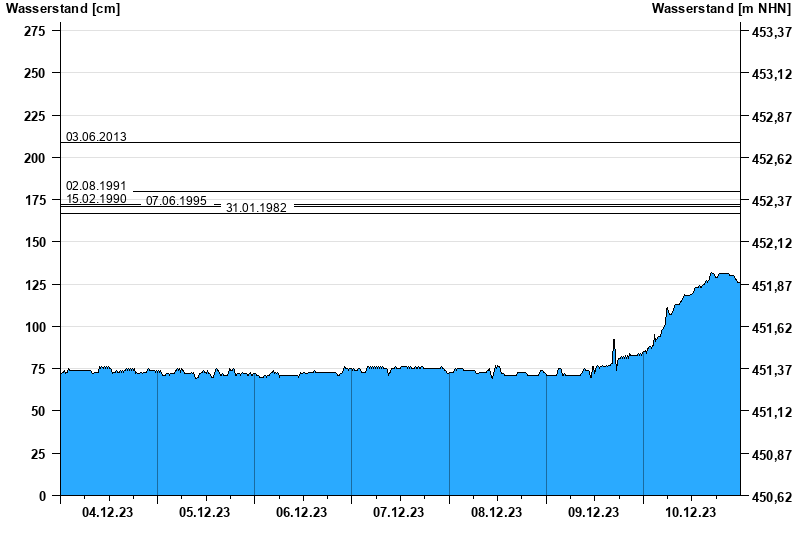800x550 pixels.
Task: Select the 275 tick on left axis
Action: tap(33, 31)
